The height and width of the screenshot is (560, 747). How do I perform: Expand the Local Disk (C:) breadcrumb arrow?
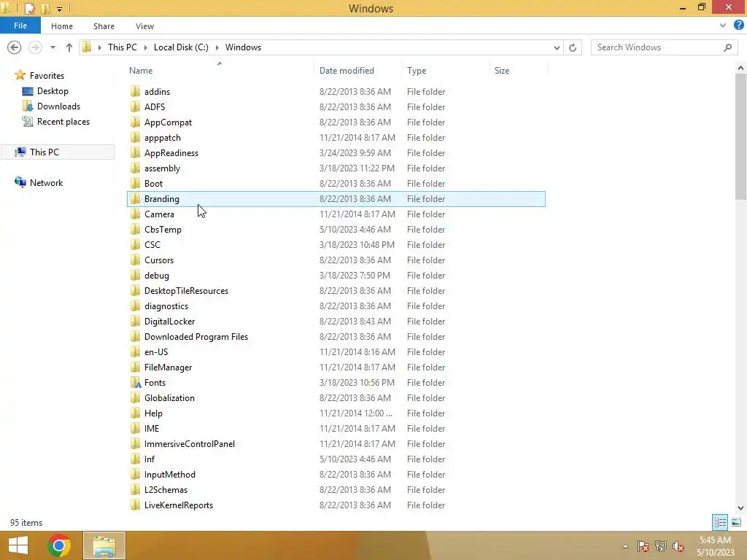(x=217, y=47)
